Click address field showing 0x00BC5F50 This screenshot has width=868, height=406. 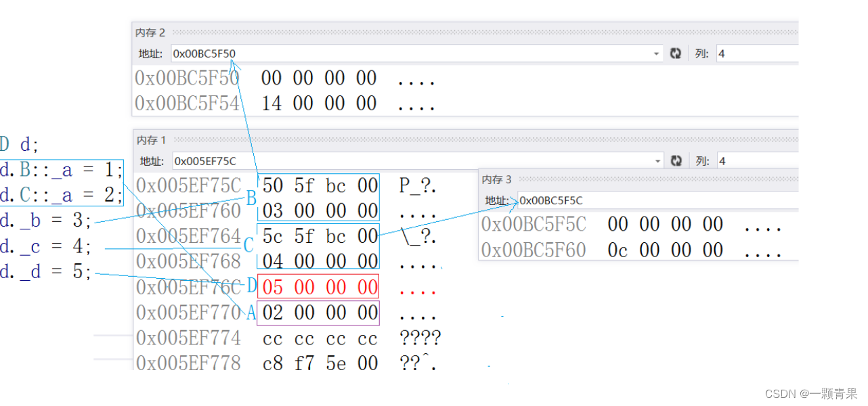(x=416, y=53)
